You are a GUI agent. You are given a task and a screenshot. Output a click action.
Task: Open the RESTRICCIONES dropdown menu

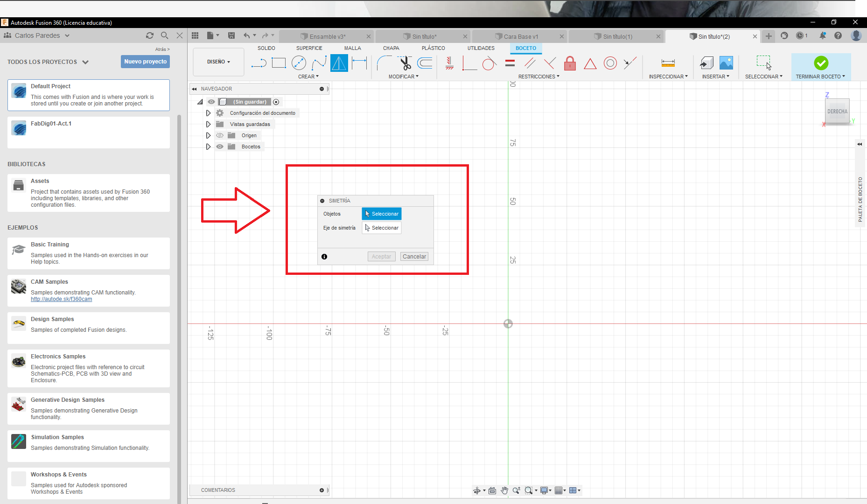pos(538,77)
